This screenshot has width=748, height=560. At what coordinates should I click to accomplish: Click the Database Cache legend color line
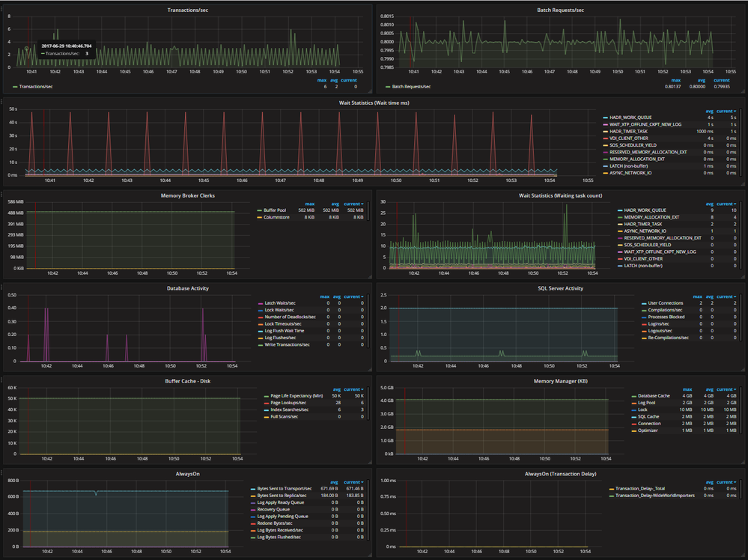634,396
